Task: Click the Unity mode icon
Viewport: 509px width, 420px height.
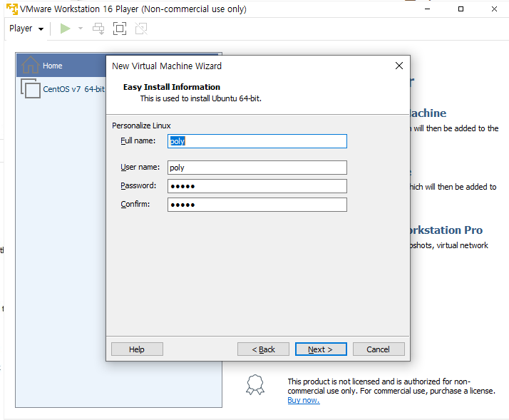Action: pyautogui.click(x=141, y=29)
